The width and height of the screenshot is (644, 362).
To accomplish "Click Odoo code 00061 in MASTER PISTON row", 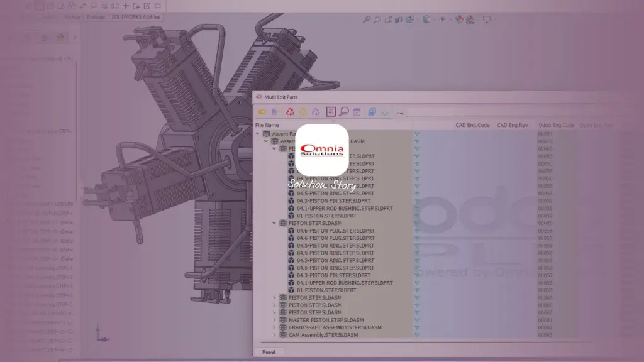I will [x=545, y=320].
